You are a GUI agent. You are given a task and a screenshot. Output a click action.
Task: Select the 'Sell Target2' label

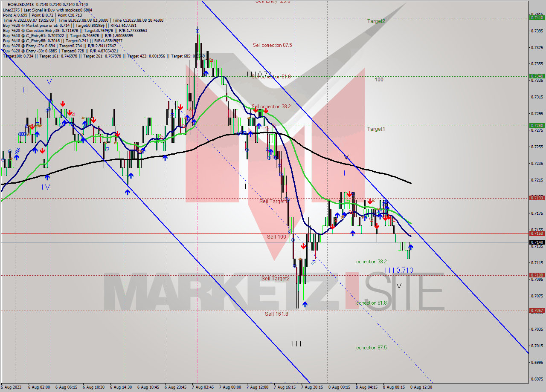coord(276,279)
